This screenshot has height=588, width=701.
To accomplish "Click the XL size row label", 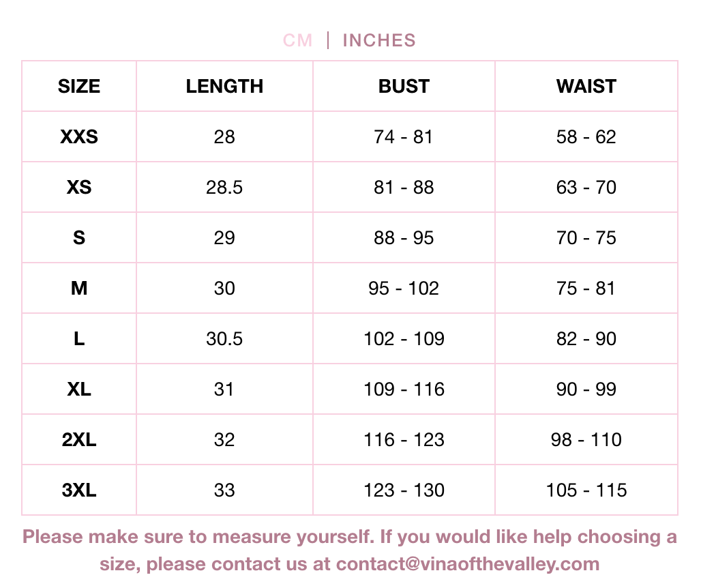I will coord(79,389).
